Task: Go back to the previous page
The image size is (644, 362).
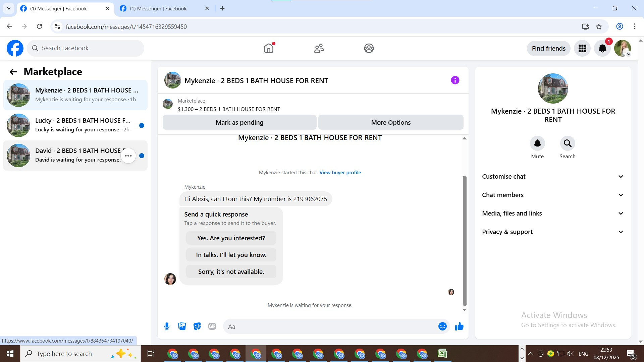Action: coord(9,26)
